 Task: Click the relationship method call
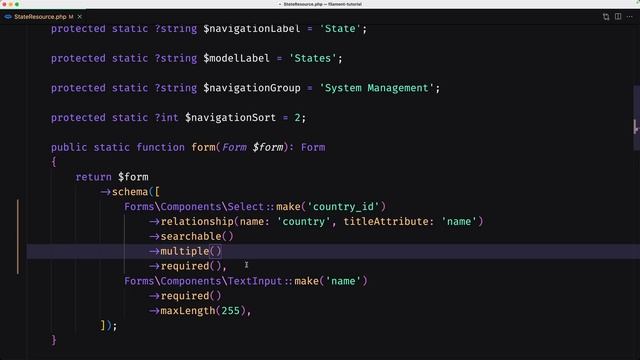tap(197, 222)
